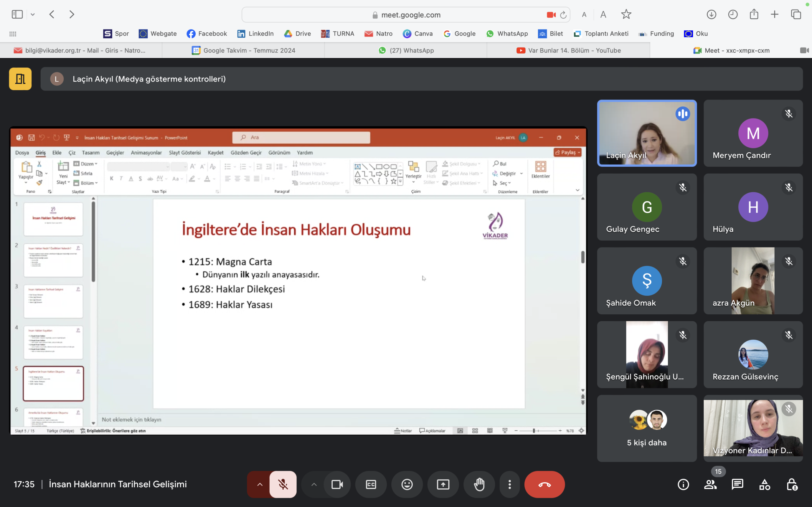
Task: Toggle closed captions button
Action: (371, 484)
